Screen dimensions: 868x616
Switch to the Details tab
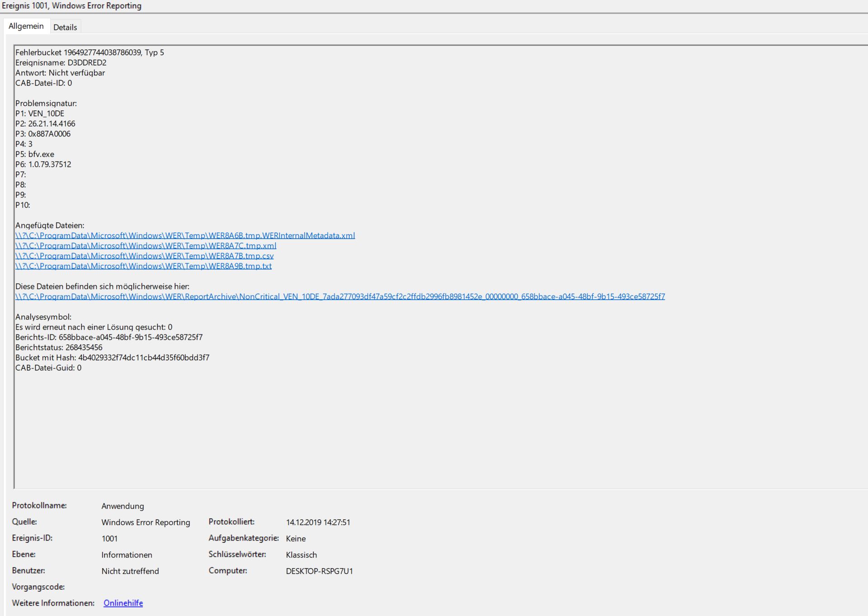pyautogui.click(x=65, y=27)
